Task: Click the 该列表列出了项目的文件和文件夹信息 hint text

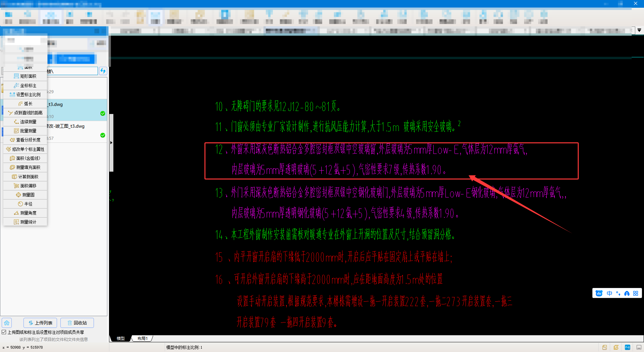Action: coord(54,339)
